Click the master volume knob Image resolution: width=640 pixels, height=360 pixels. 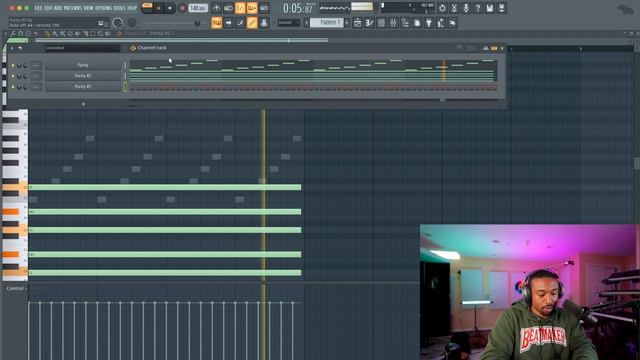pos(118,23)
